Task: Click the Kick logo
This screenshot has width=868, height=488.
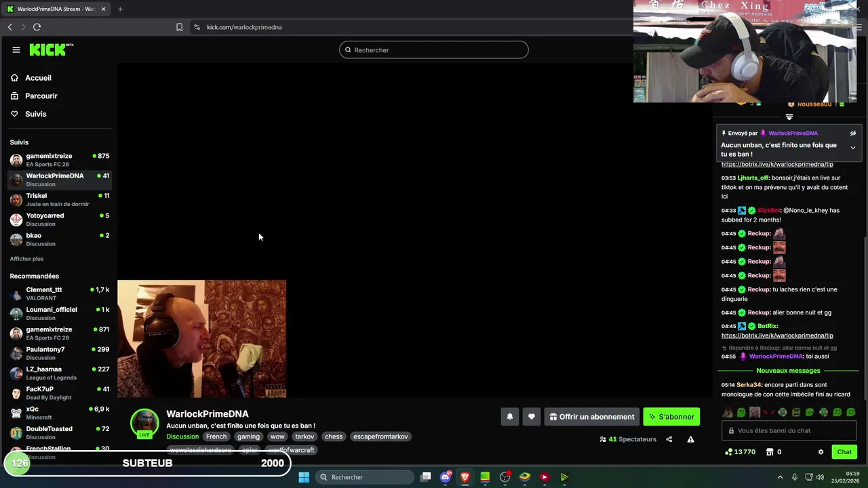Action: [x=51, y=49]
